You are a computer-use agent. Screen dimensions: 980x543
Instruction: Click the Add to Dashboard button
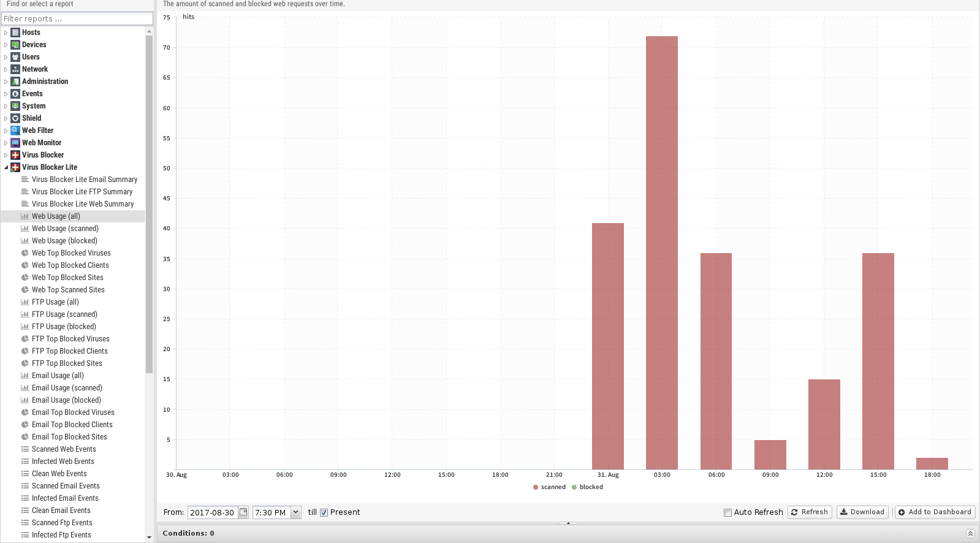coord(935,512)
